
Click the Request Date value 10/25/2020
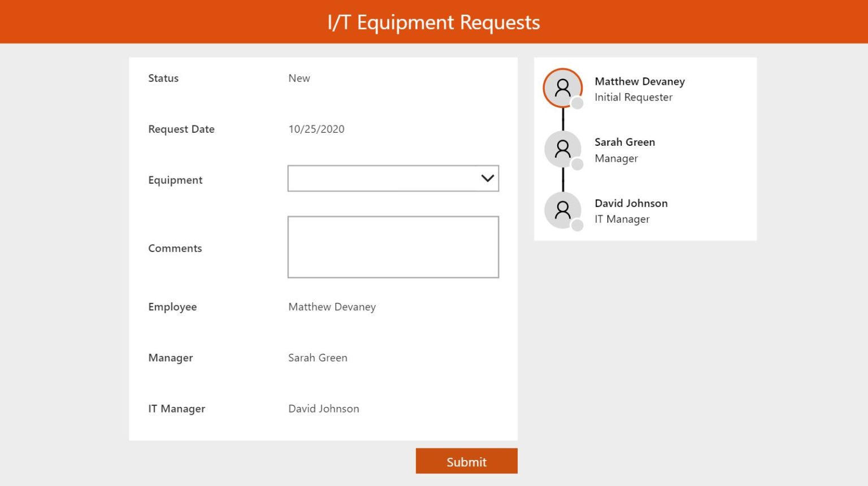coord(316,129)
